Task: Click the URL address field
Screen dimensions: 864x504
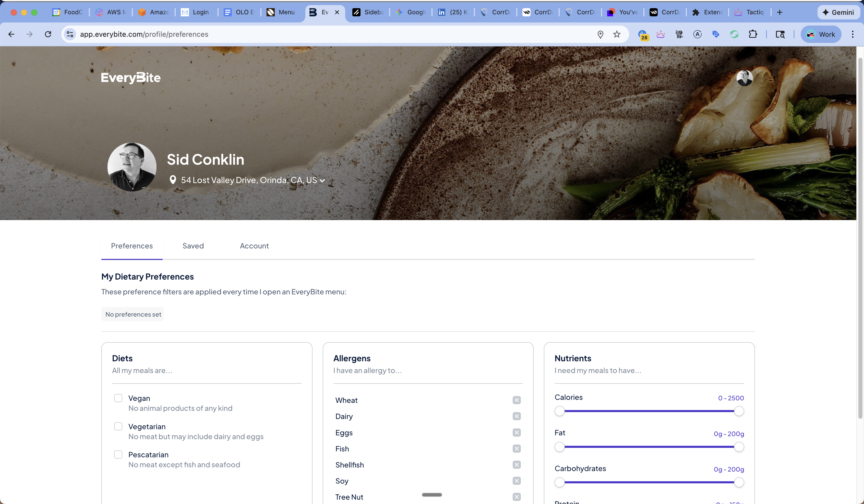Action: coord(309,34)
